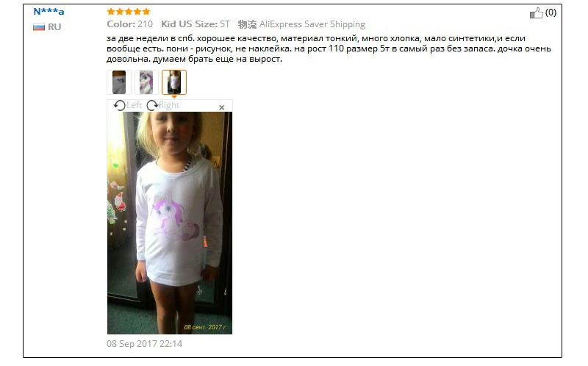
Task: Click the Kid US Size: 5T attribute
Action: coord(196,24)
